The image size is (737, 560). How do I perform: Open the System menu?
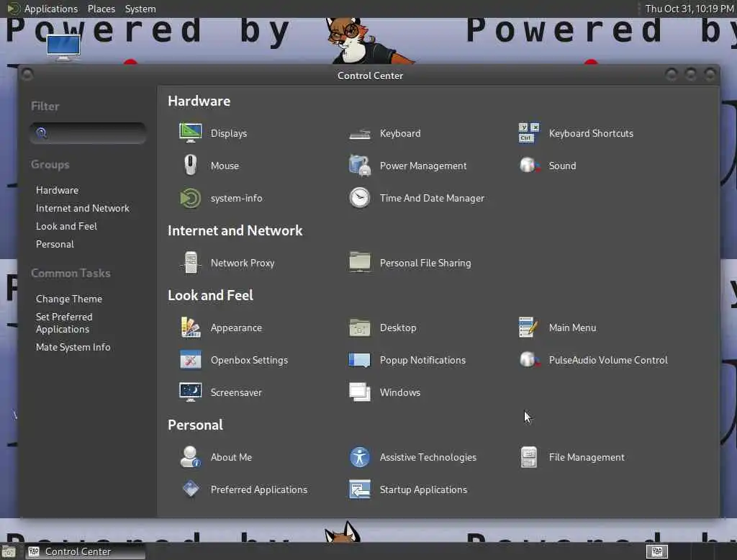pyautogui.click(x=140, y=9)
